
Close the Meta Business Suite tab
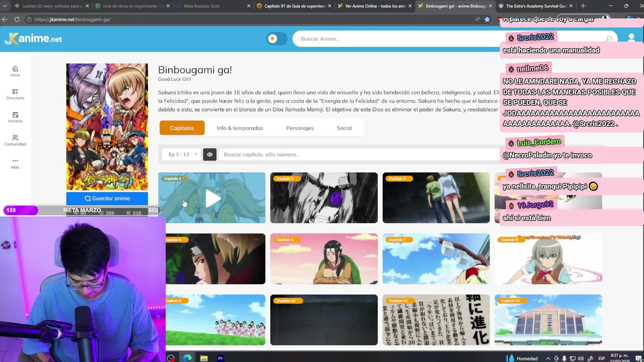coord(249,6)
